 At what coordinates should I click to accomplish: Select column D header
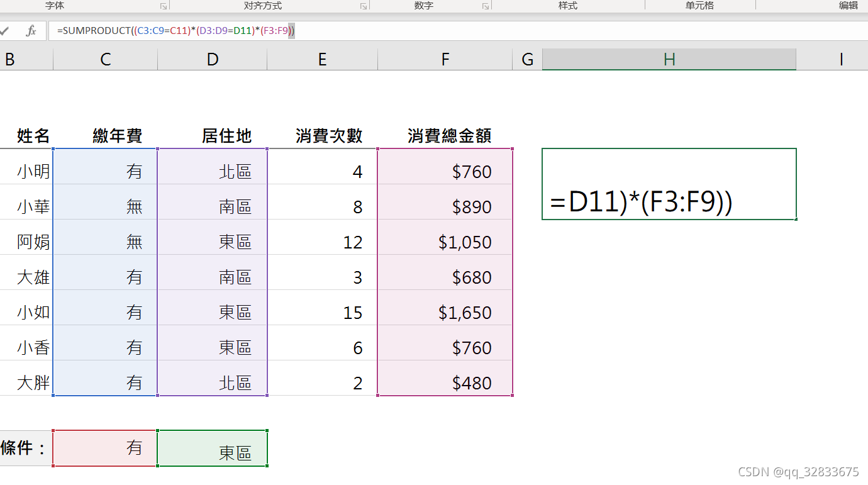point(213,60)
